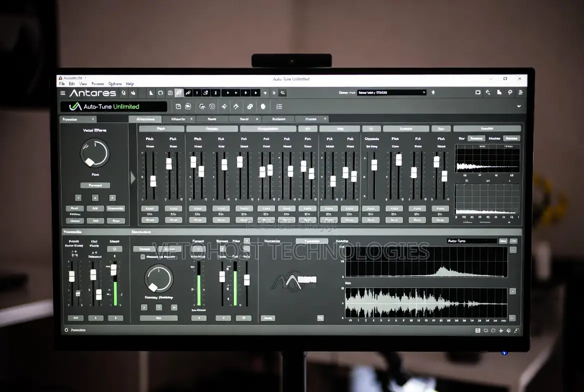Click the rectangle window icon at top right toolbar
Viewport: 584px width, 392px height.
478,92
